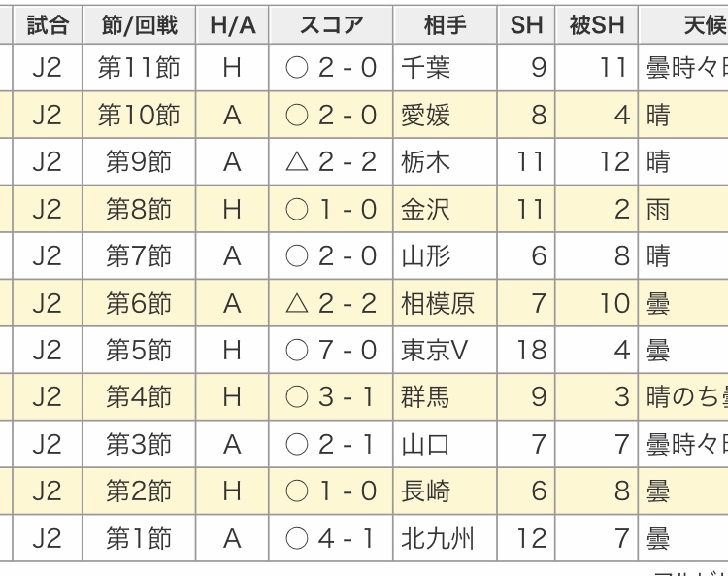The image size is (728, 576).
Task: Click the 愛媛 opponent cell
Action: pyautogui.click(x=425, y=116)
